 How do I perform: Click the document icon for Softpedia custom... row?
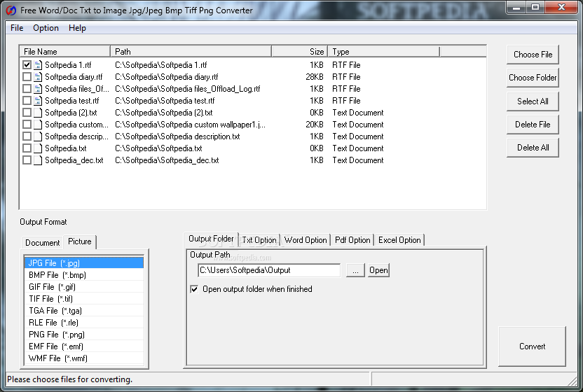[38, 125]
